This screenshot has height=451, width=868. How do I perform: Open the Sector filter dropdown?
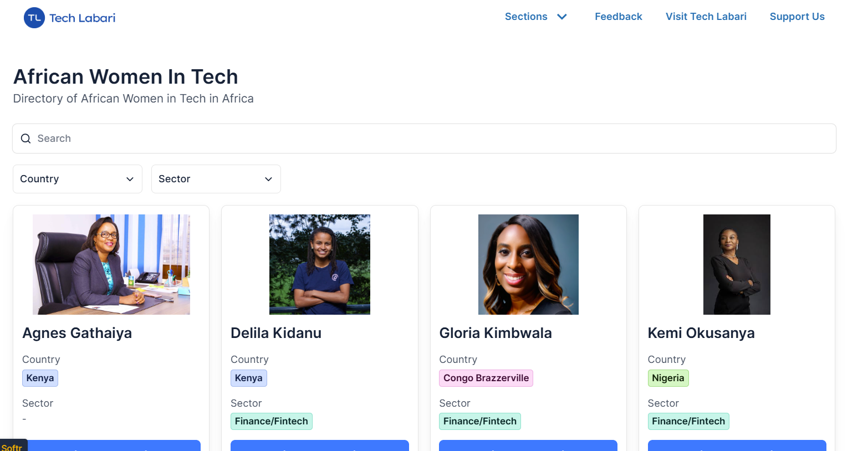tap(216, 179)
